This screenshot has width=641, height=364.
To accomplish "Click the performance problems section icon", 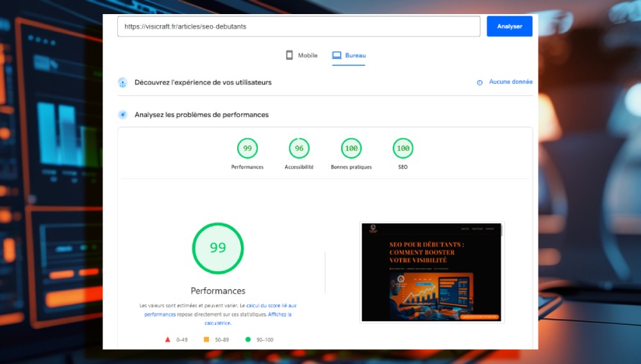I will click(x=122, y=115).
